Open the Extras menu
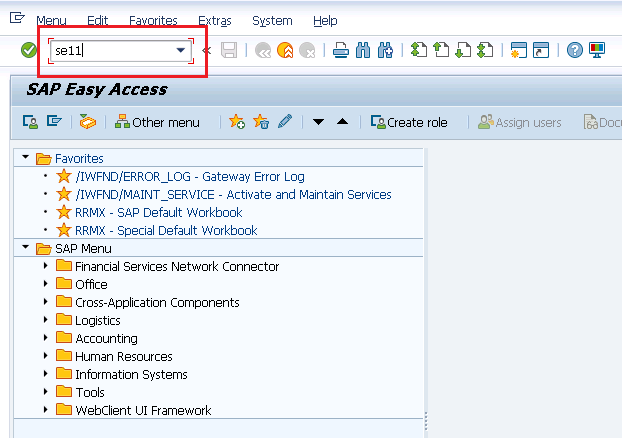The width and height of the screenshot is (622, 438). 215,21
